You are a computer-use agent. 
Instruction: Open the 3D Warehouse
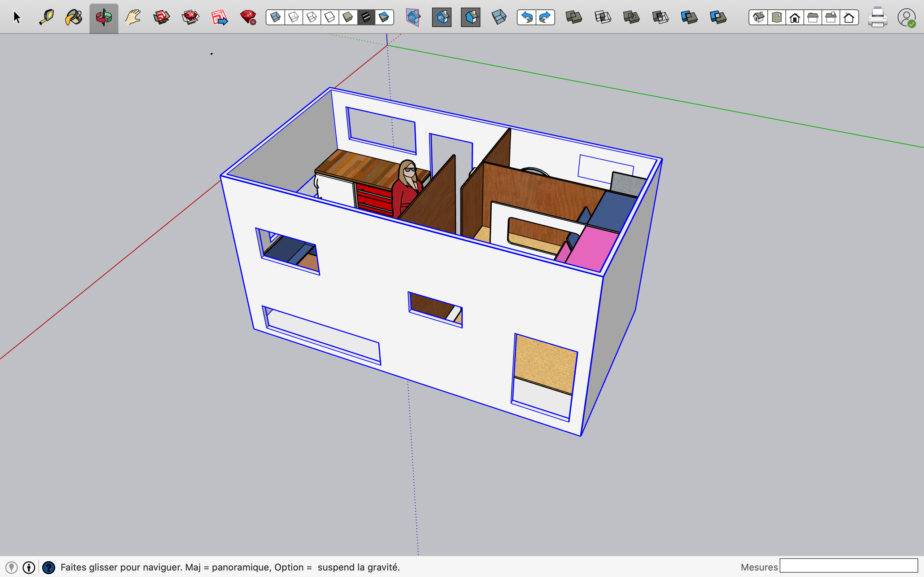point(161,18)
